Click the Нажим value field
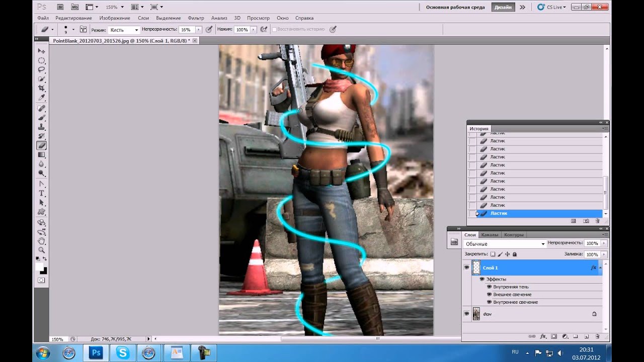 [x=242, y=30]
